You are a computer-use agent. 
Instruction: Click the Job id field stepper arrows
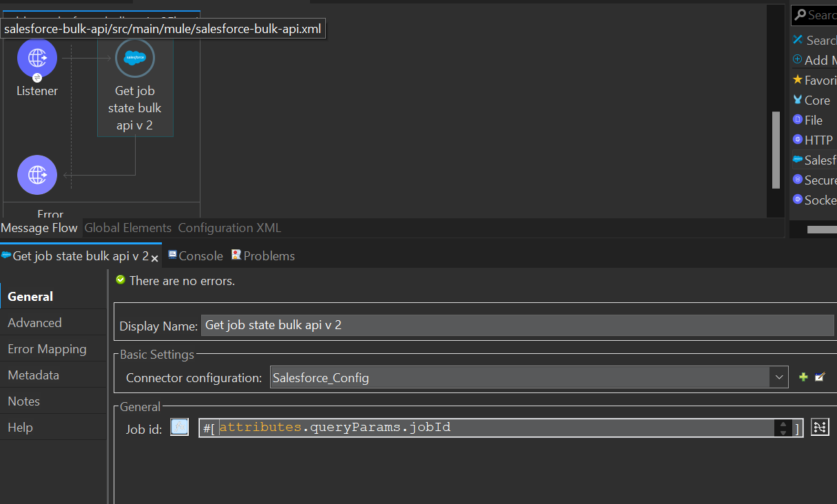[783, 428]
